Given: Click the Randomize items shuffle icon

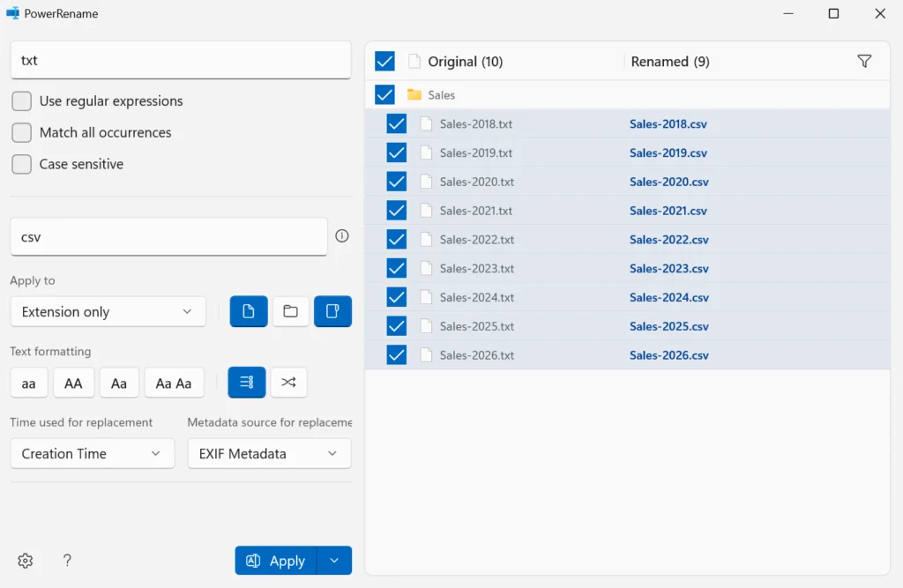Looking at the screenshot, I should pyautogui.click(x=288, y=383).
